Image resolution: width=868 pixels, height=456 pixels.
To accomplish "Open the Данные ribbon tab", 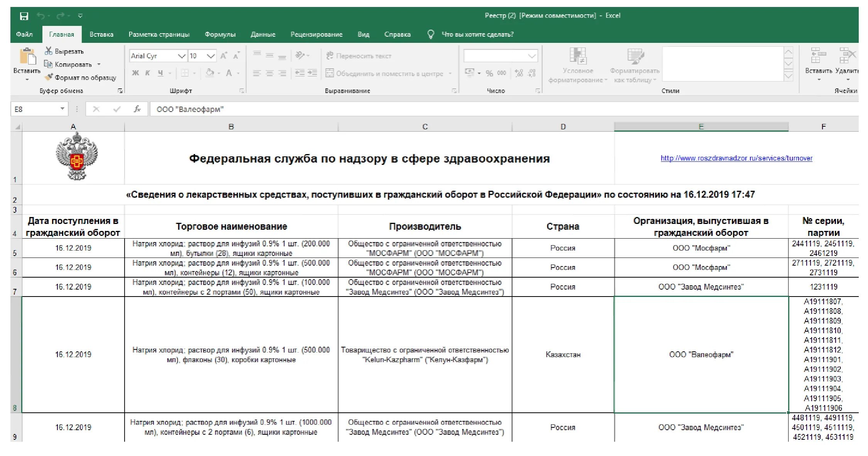I will click(263, 34).
